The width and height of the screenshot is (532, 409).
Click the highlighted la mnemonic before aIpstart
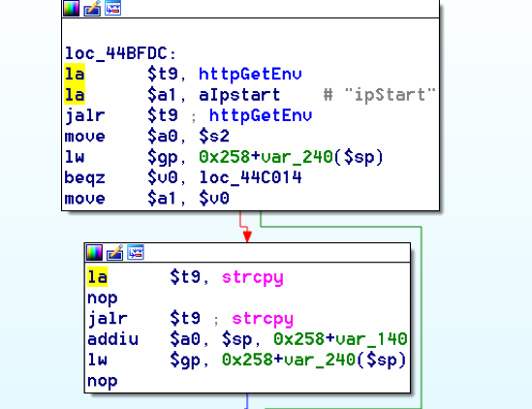click(75, 95)
